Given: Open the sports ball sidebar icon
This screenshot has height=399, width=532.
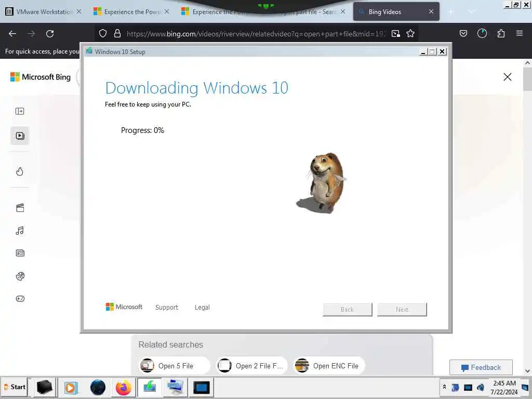Looking at the screenshot, I should pyautogui.click(x=20, y=276).
